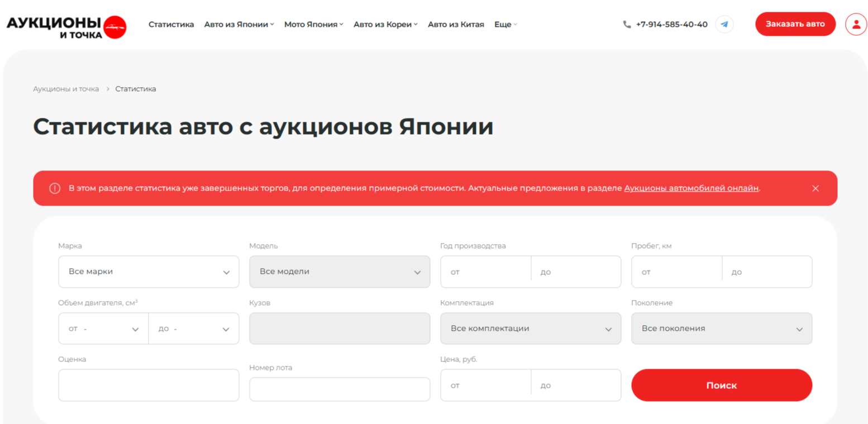Expand the Мото Япония menu
Screen dimensions: 868x424
pos(313,25)
